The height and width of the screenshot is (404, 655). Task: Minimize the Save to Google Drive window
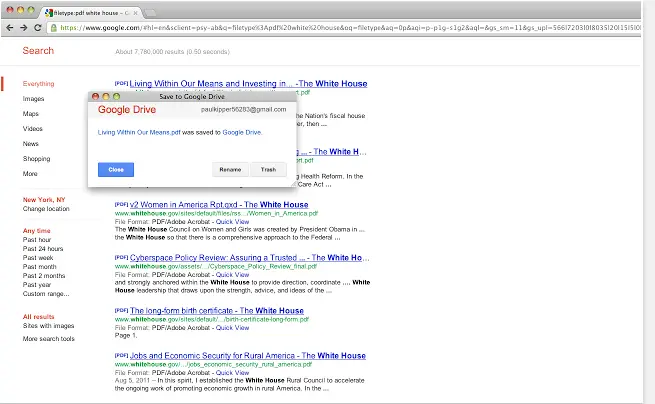[106, 97]
